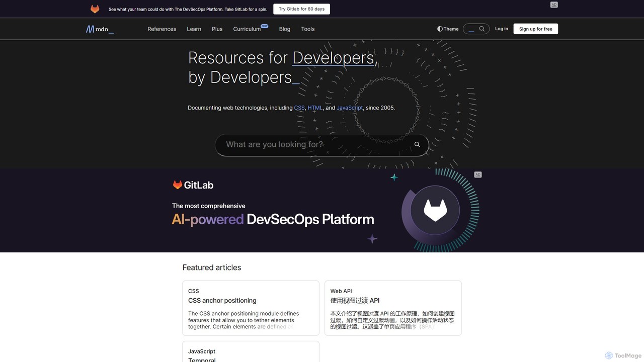Click Sign up for free button
This screenshot has width=644, height=362.
click(x=536, y=29)
